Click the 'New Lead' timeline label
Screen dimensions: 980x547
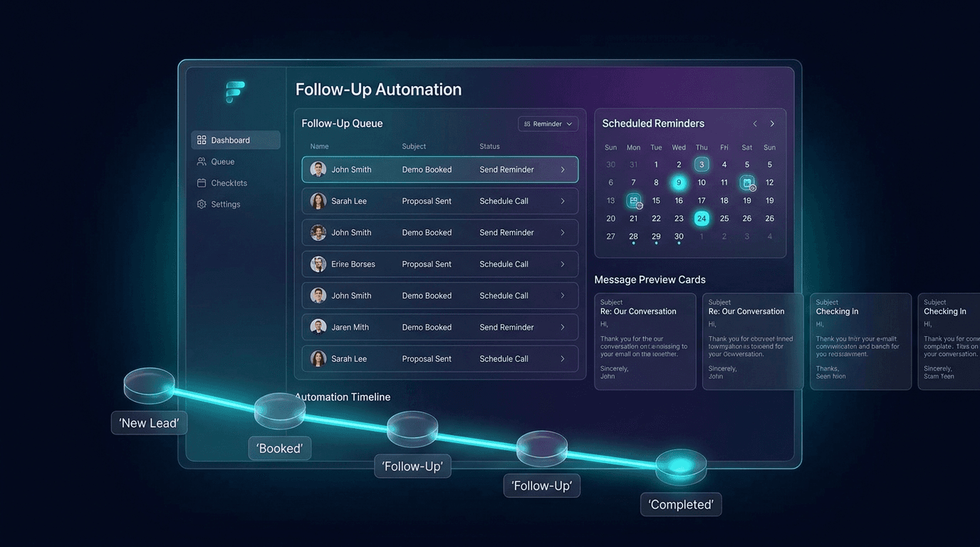[x=150, y=423]
